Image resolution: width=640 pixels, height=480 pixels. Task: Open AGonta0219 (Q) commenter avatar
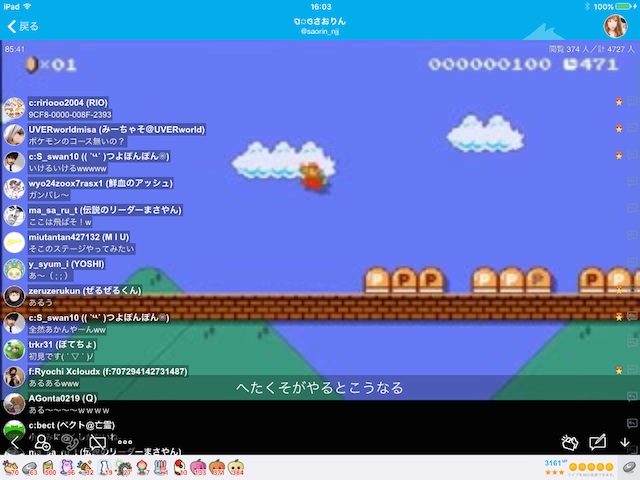point(14,404)
